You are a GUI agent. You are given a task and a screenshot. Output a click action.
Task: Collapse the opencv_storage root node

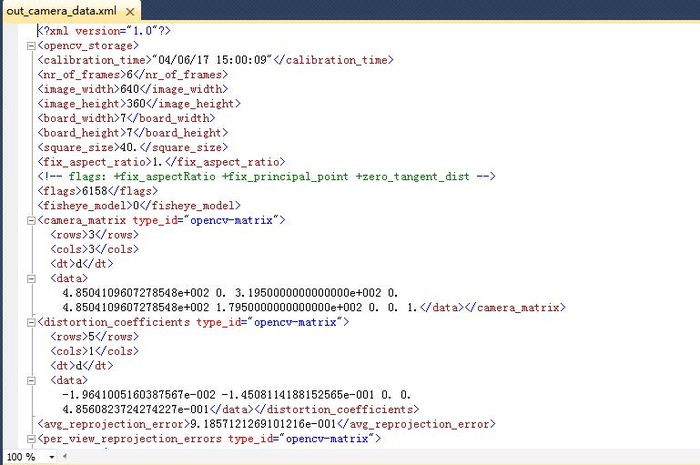(x=33, y=45)
